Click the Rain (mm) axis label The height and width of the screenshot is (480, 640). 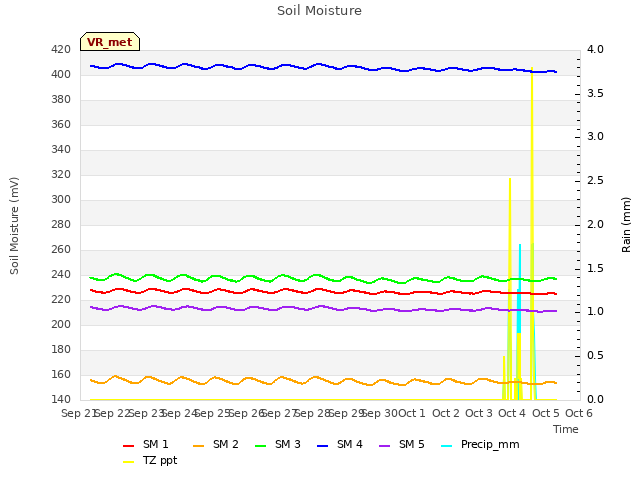(626, 225)
